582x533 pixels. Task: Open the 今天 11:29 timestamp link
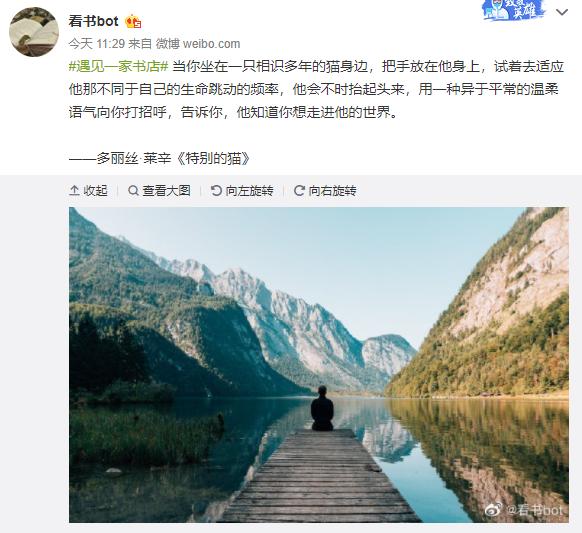pyautogui.click(x=97, y=44)
